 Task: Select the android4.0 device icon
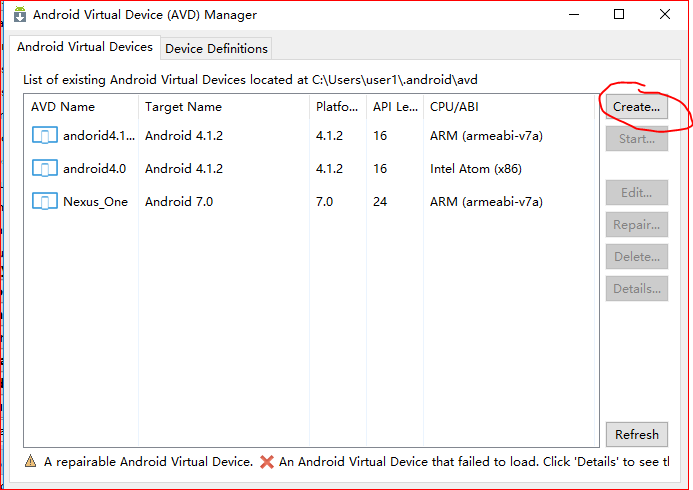click(45, 168)
